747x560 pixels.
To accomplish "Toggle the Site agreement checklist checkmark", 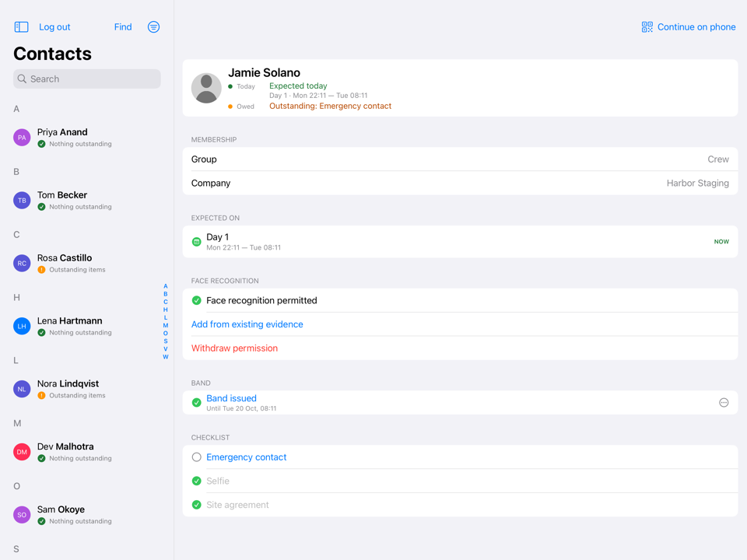I will pos(196,505).
